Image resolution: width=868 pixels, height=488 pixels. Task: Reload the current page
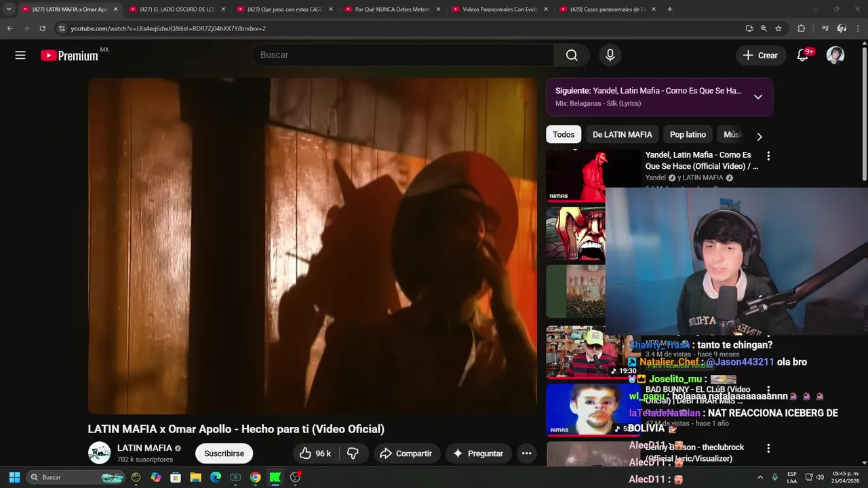tap(42, 28)
